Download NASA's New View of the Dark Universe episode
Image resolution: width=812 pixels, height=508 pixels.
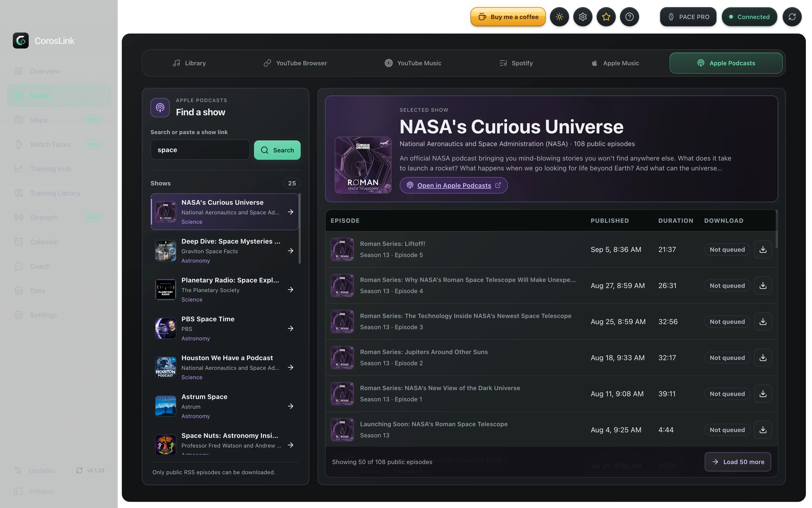pyautogui.click(x=763, y=394)
